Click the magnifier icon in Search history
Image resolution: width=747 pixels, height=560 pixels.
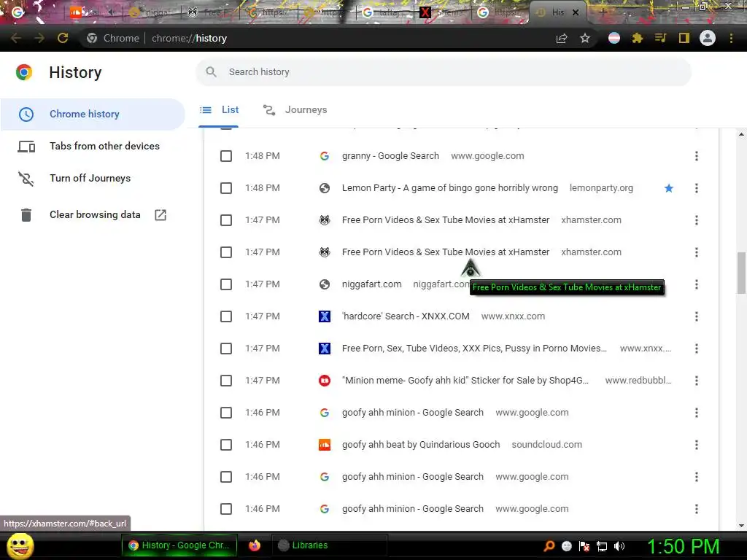pos(211,72)
